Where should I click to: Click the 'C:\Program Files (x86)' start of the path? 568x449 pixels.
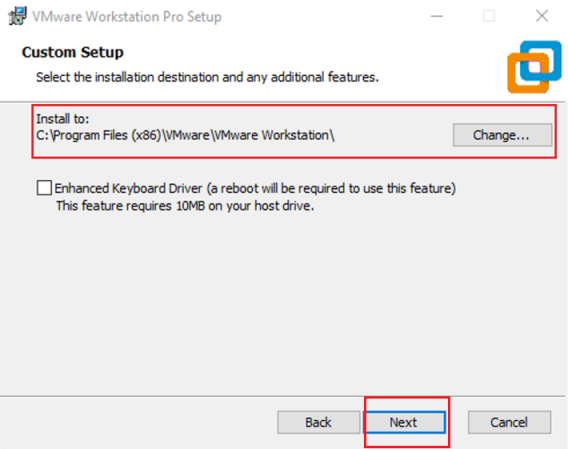[x=99, y=135]
